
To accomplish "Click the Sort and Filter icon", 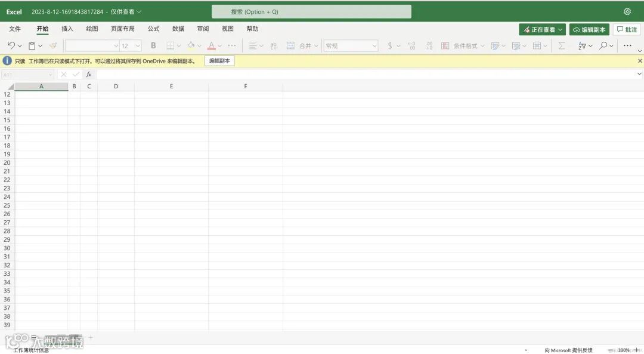I will [582, 45].
